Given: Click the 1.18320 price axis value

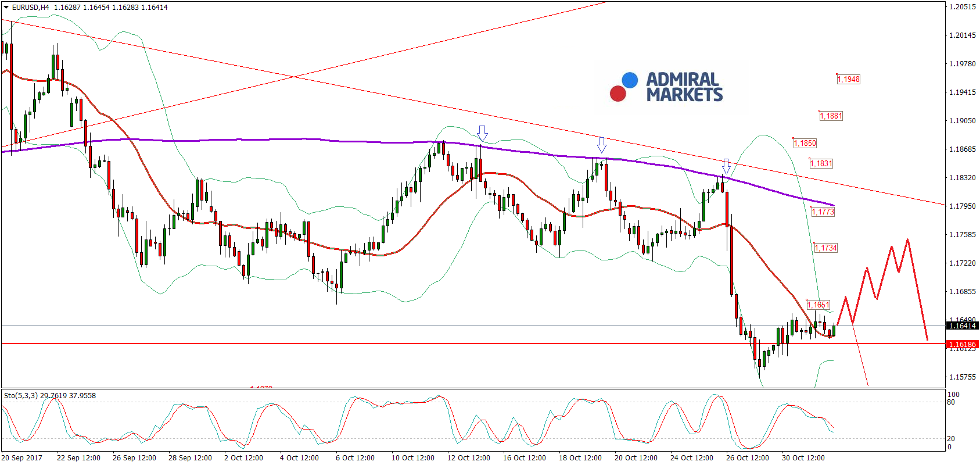Looking at the screenshot, I should point(963,178).
